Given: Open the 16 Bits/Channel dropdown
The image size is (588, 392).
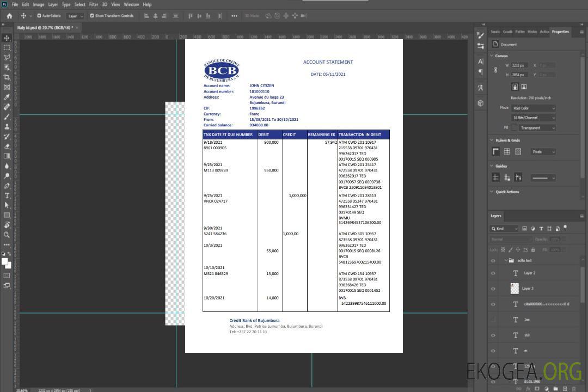Looking at the screenshot, I should [533, 118].
